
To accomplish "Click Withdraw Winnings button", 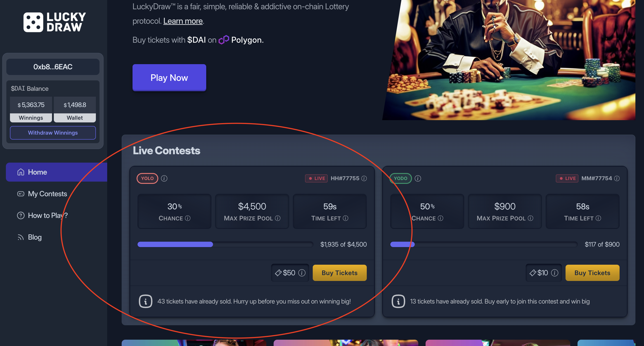I will pos(53,133).
